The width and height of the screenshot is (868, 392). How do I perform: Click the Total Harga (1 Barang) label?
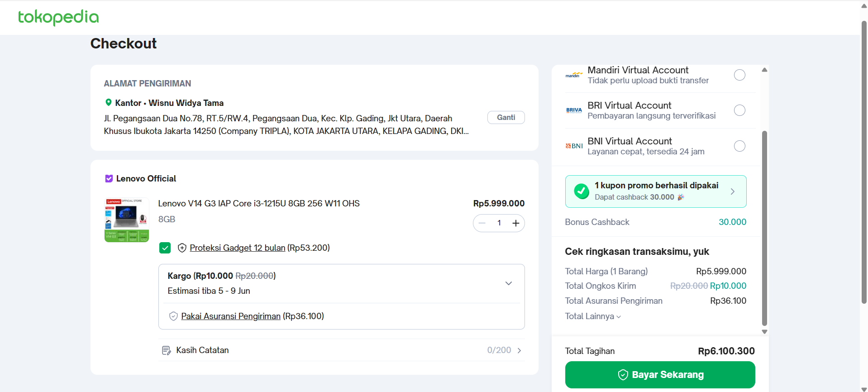[606, 272]
